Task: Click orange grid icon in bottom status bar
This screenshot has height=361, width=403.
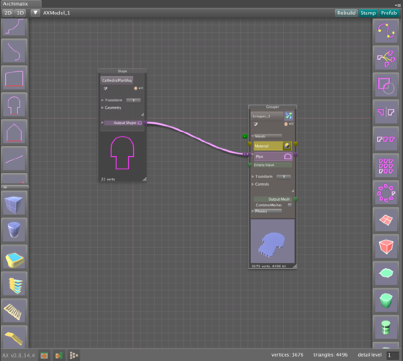Action: pos(44,356)
